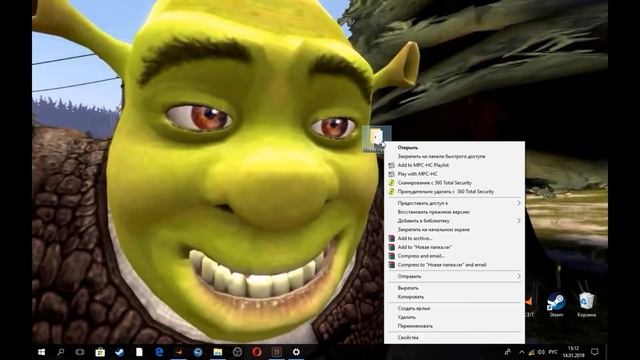
Task: Select the Steam desktop shortcut
Action: [x=556, y=305]
